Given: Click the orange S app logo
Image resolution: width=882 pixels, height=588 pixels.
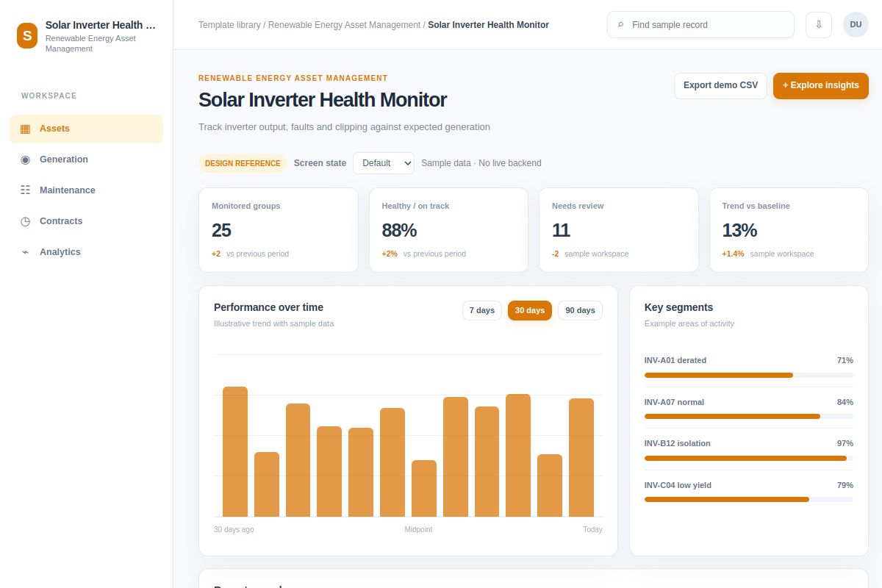Looking at the screenshot, I should click(x=27, y=35).
